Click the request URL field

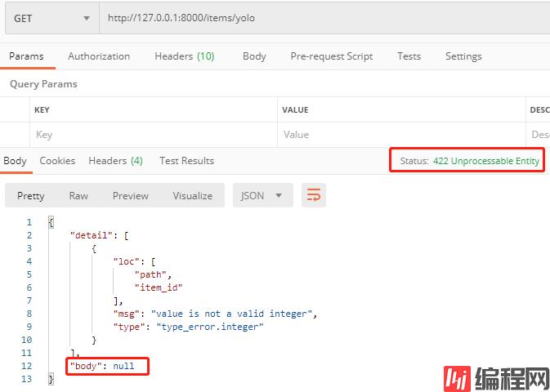(x=327, y=18)
